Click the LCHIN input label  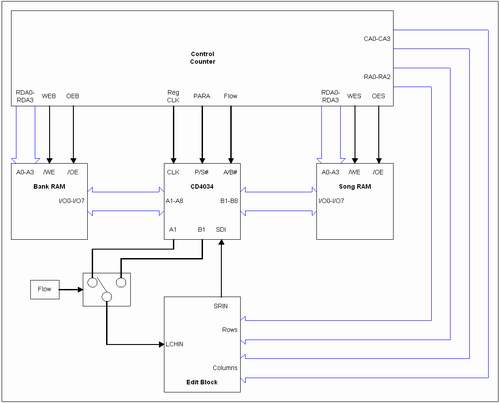click(x=174, y=344)
